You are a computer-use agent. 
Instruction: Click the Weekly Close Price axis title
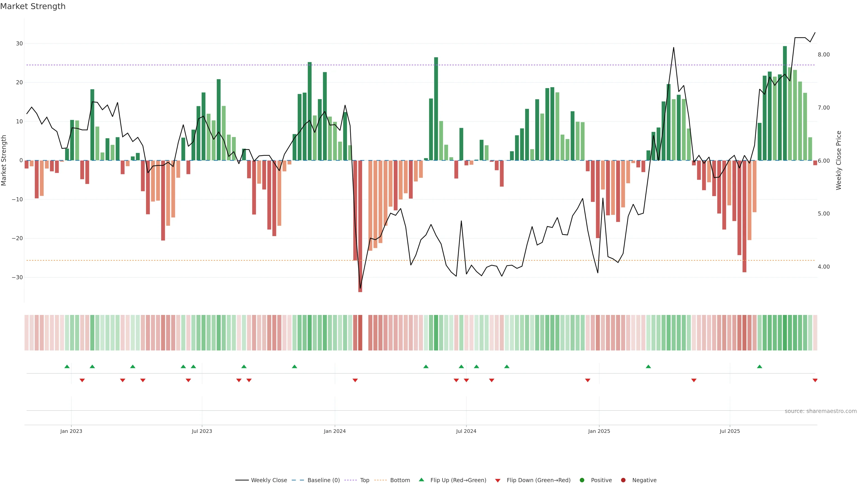(x=839, y=160)
